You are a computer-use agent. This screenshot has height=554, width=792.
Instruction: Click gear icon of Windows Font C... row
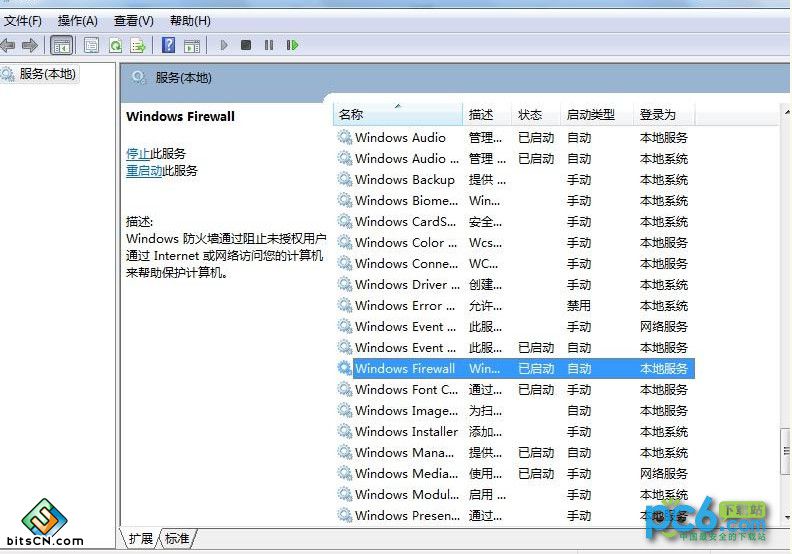click(x=344, y=389)
